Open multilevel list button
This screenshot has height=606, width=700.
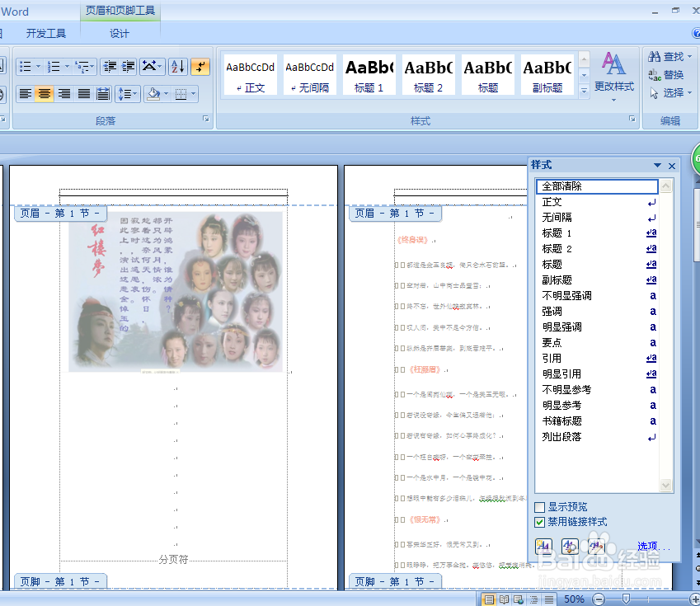coord(84,67)
